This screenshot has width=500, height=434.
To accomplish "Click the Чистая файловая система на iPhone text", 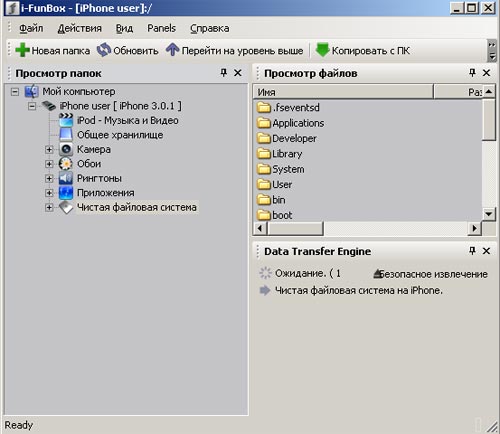I will [359, 290].
